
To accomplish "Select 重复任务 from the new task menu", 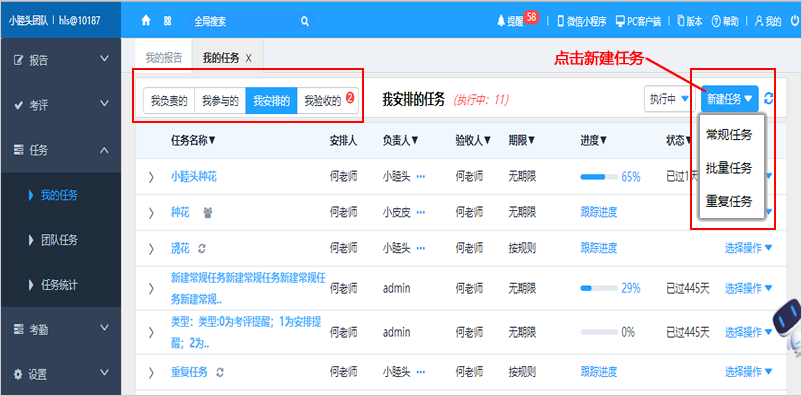I will (729, 201).
